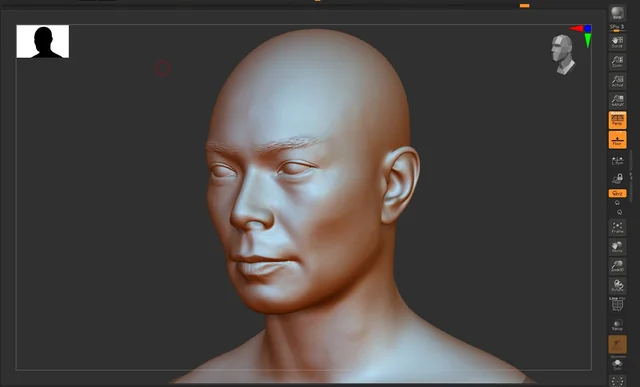Enable L.Sym local symmetry
Viewport: 640px width, 387px height.
[x=617, y=161]
